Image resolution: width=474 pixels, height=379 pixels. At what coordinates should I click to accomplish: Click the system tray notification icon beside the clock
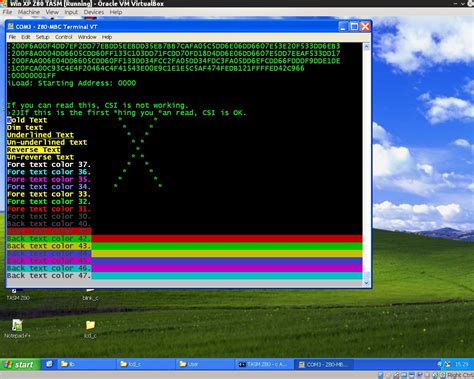tap(447, 364)
